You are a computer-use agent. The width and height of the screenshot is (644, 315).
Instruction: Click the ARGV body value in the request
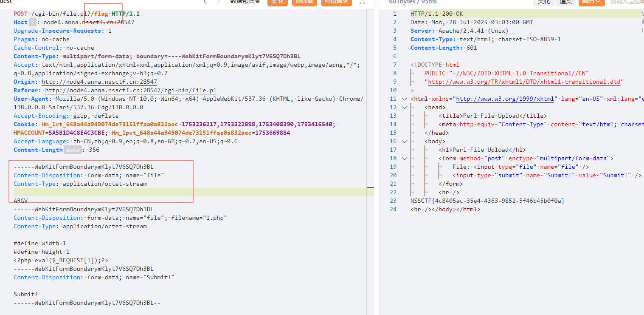click(20, 201)
